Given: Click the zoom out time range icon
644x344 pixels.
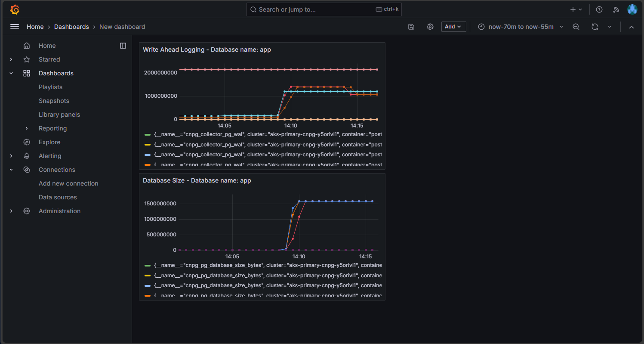Looking at the screenshot, I should (x=576, y=27).
